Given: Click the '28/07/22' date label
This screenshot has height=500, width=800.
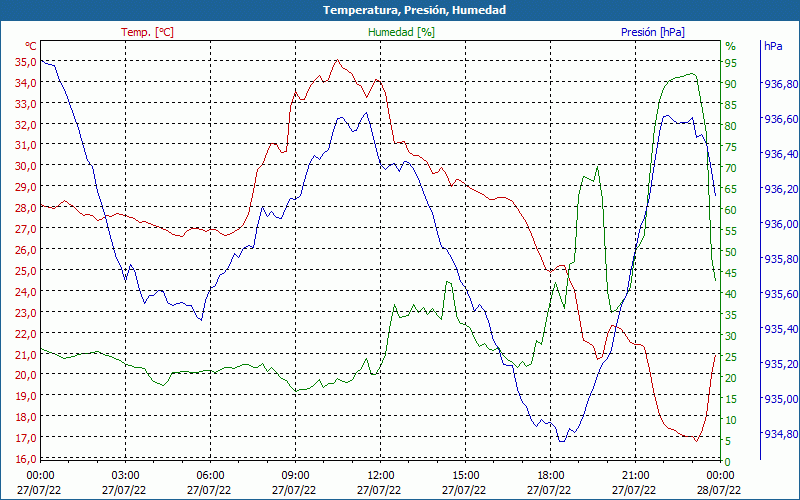Looking at the screenshot, I should 718,490.
